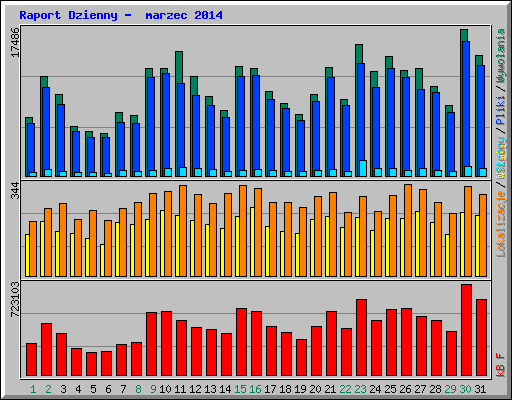Click the red KB bar for day 9
The image size is (512, 400).
(x=151, y=344)
